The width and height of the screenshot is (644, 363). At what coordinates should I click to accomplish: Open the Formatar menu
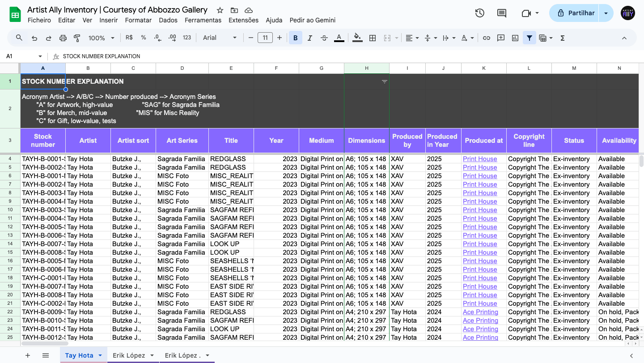pos(138,20)
